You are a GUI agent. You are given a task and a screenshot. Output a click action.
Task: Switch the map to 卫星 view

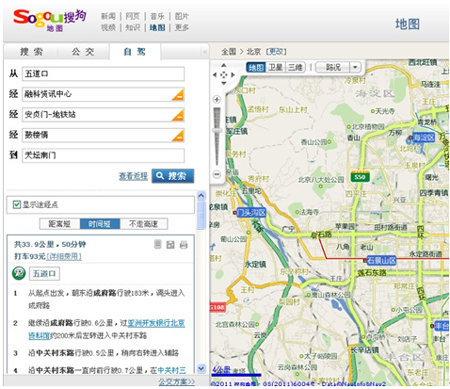(276, 67)
